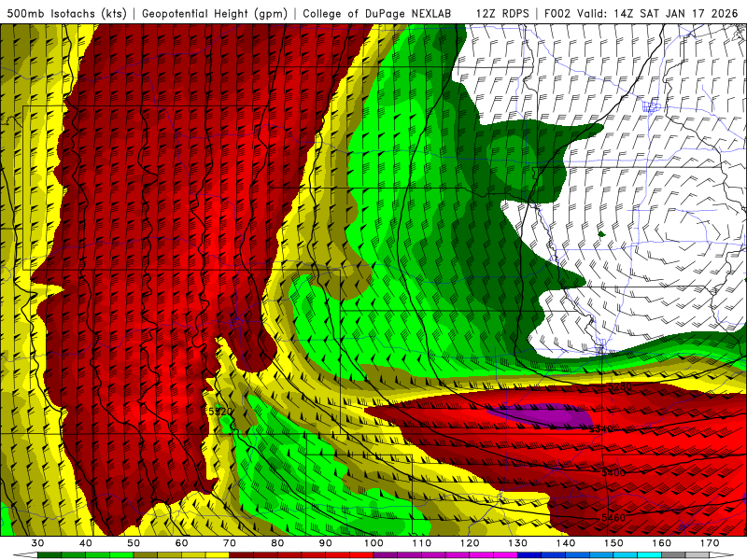Click the 5460 height contour label
The width and height of the screenshot is (747, 560).
coord(613,518)
